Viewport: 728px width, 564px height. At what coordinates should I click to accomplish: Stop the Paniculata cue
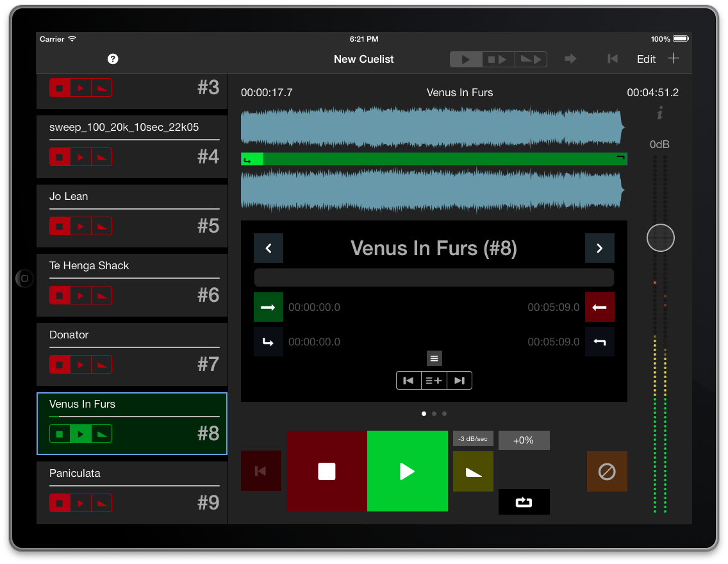pyautogui.click(x=60, y=503)
